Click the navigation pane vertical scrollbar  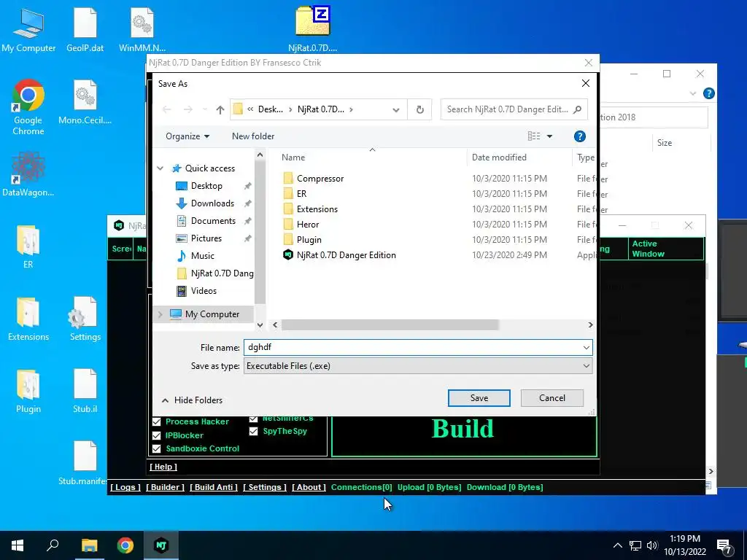(260, 233)
